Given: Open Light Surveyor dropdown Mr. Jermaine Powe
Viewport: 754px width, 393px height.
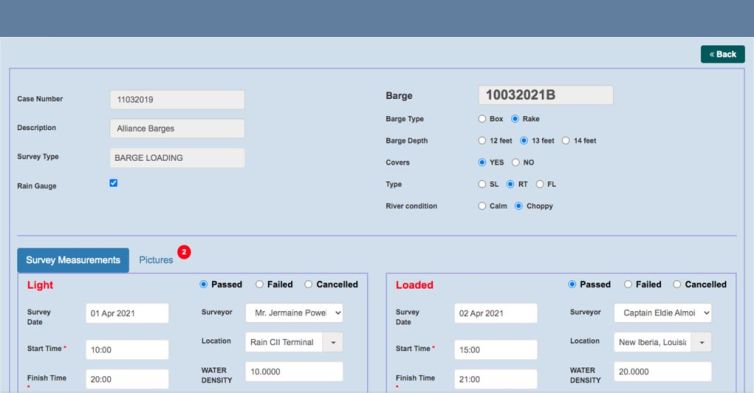Looking at the screenshot, I should point(294,313).
